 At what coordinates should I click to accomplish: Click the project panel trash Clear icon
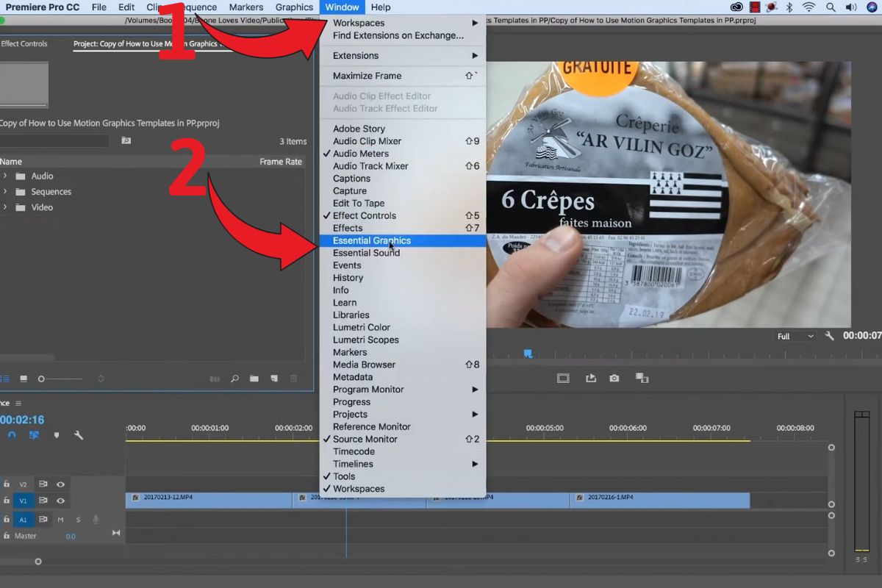click(293, 379)
